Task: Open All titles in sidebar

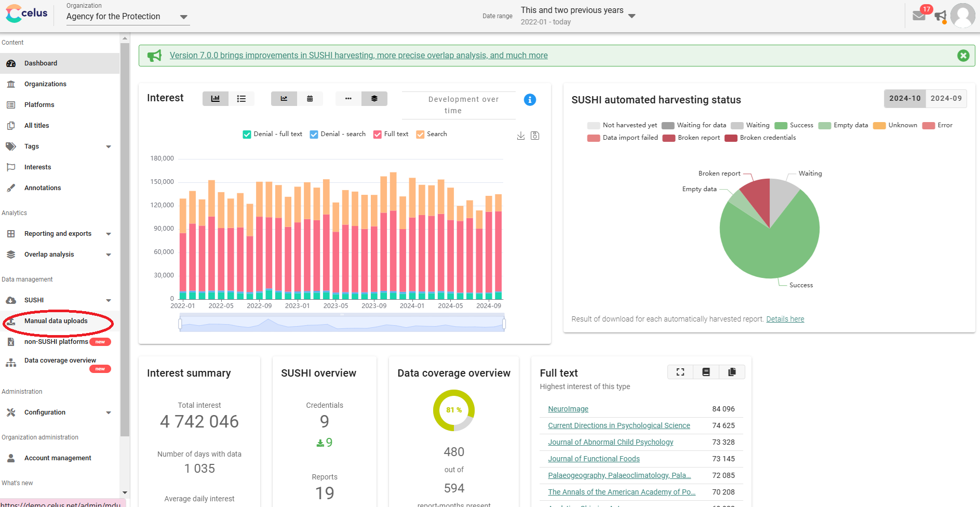Action: click(60, 126)
